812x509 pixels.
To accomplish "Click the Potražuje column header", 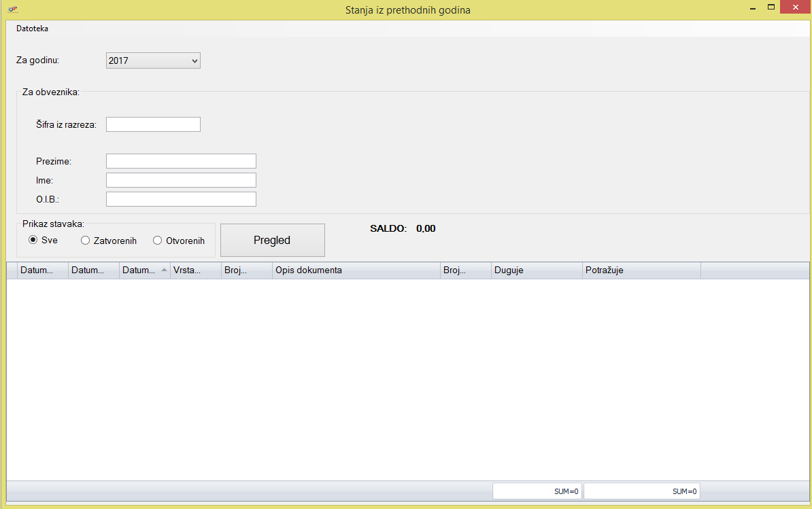I will click(x=641, y=270).
